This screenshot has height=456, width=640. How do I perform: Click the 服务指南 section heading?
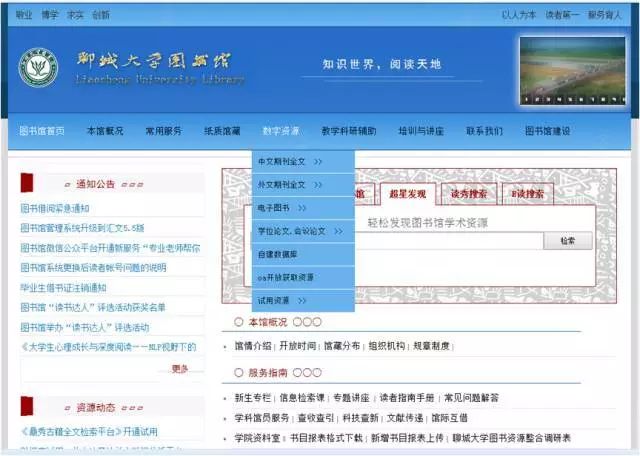coord(268,373)
